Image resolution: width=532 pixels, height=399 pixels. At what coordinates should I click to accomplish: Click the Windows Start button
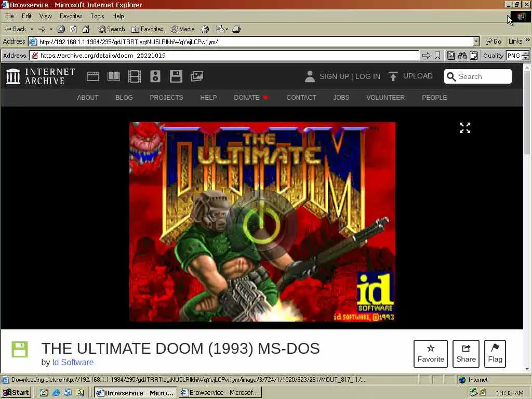pos(16,393)
